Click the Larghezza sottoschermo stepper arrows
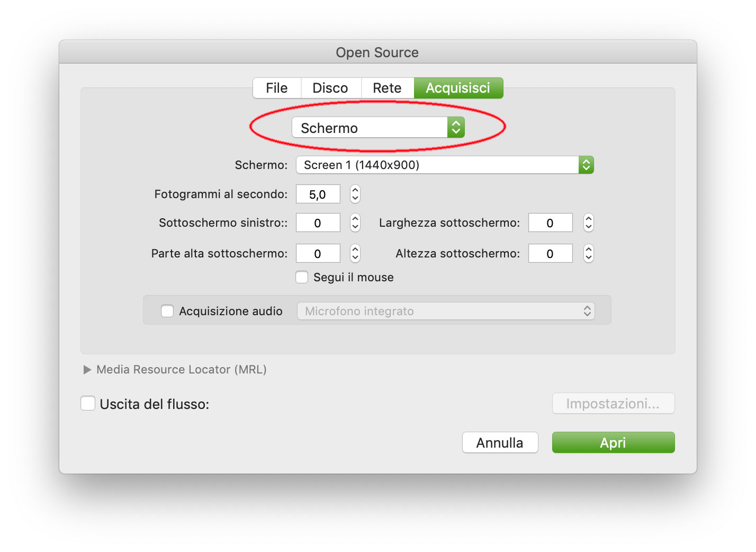Image resolution: width=756 pixels, height=552 pixels. pos(588,222)
